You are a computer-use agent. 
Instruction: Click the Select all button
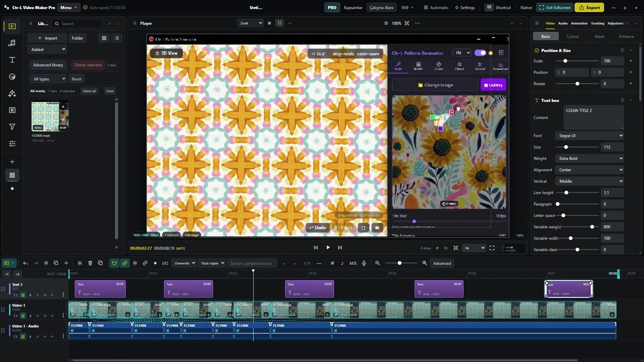(89, 91)
